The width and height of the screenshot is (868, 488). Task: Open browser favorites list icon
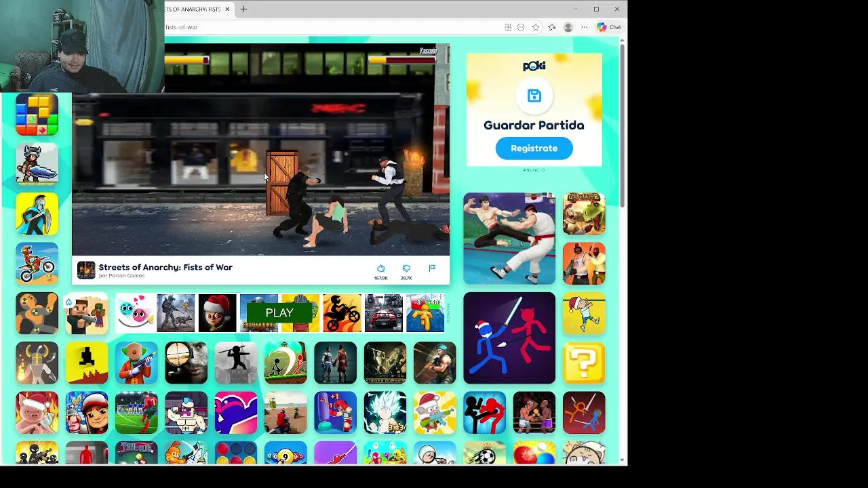click(552, 27)
